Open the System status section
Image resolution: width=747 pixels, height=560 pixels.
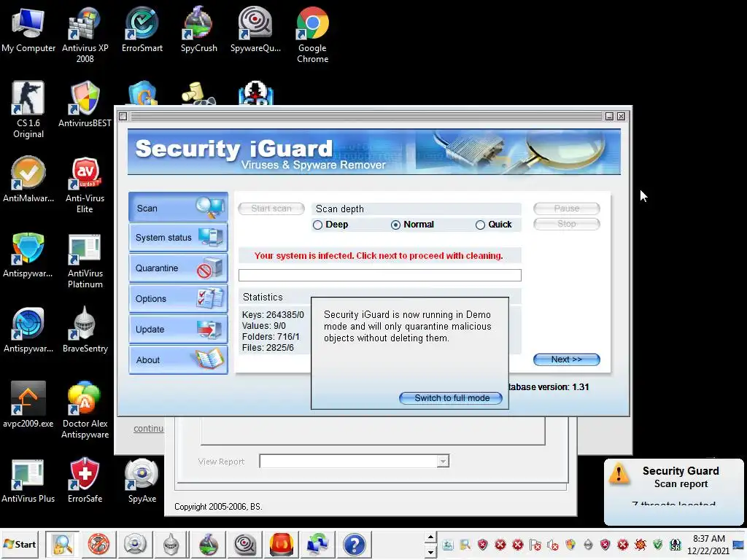pyautogui.click(x=178, y=237)
